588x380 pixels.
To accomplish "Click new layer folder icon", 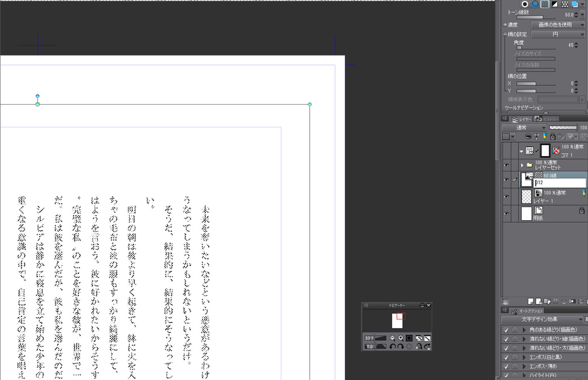I will click(547, 301).
